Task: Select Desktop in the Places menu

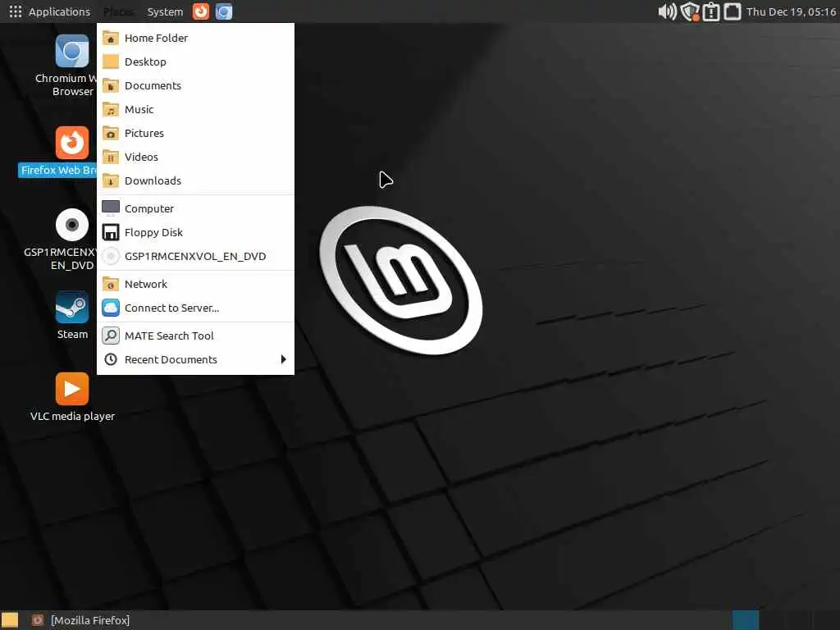Action: [195, 62]
